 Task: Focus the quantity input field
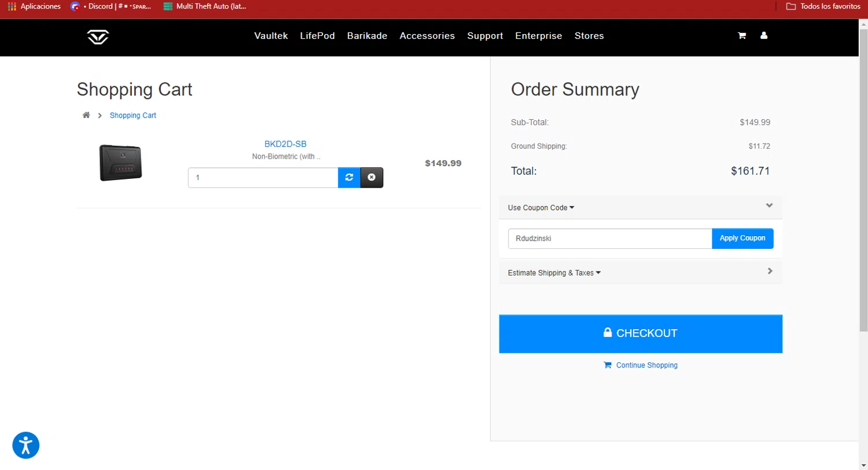pos(263,178)
